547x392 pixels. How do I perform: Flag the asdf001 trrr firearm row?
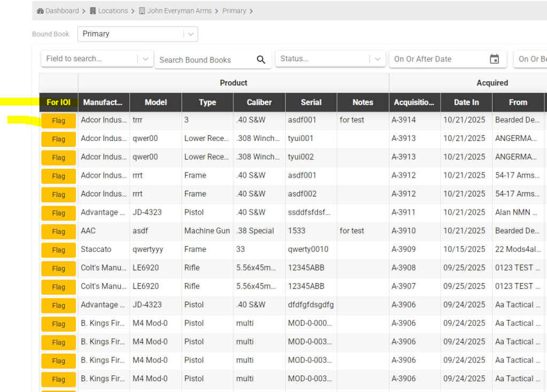(x=59, y=121)
